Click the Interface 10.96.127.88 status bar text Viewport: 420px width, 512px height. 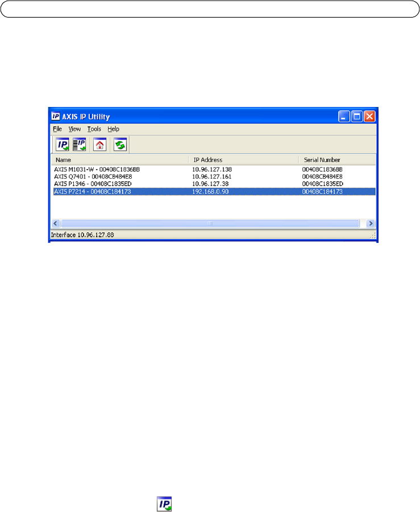[x=82, y=235]
